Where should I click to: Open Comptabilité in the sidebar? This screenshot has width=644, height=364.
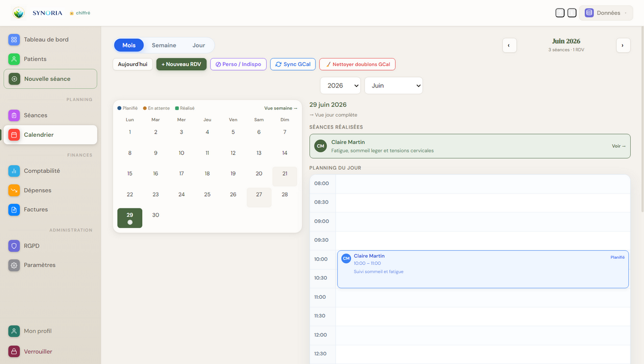(x=50, y=171)
